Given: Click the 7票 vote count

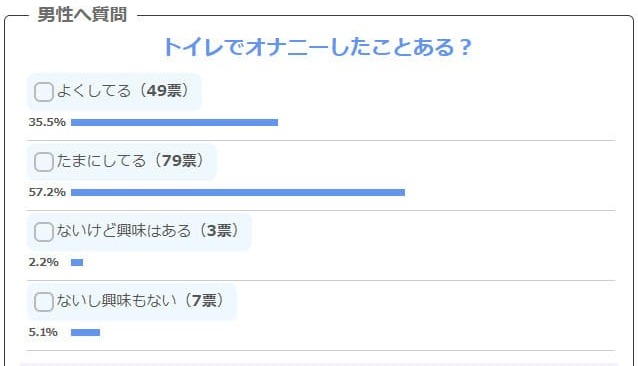Looking at the screenshot, I should click(204, 301).
